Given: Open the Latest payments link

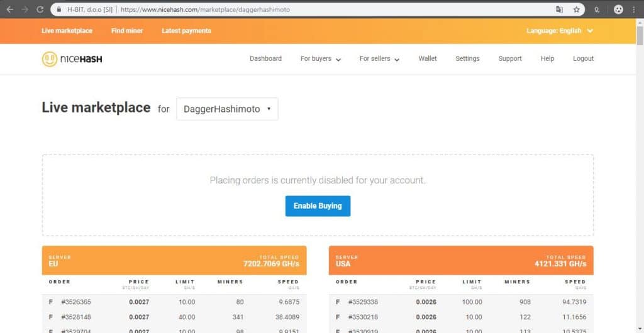Looking at the screenshot, I should point(186,31).
